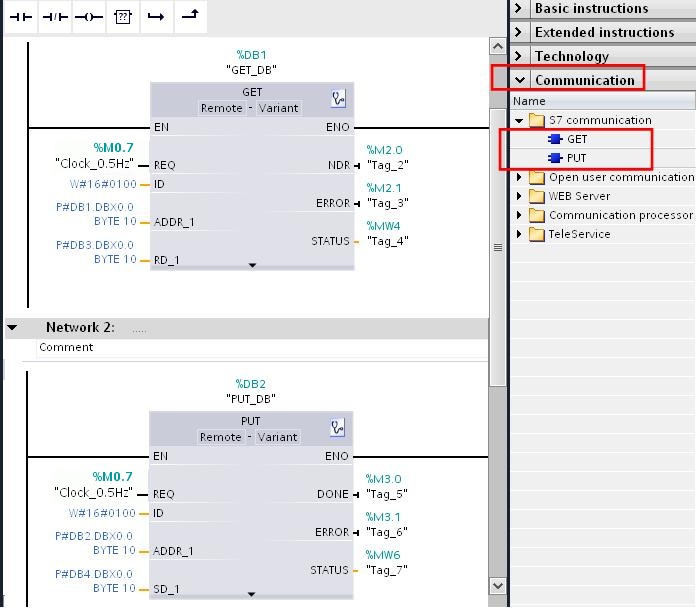696x608 pixels.
Task: Open the Remote type dropdown on GET block
Action: click(x=221, y=108)
